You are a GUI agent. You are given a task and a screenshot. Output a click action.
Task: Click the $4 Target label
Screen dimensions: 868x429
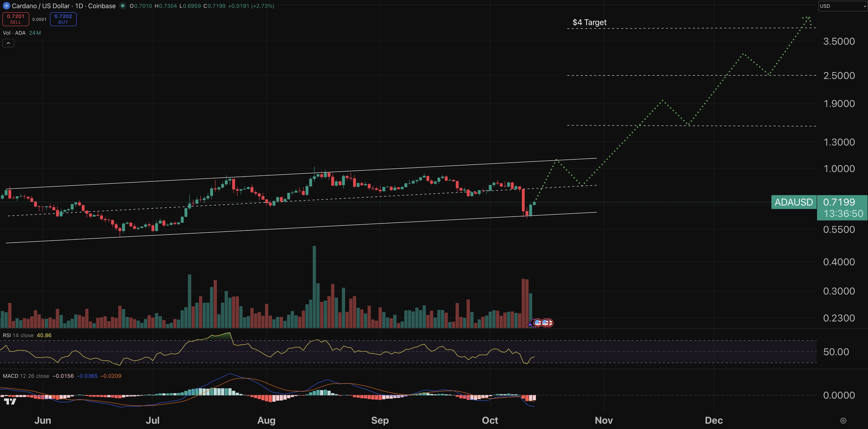589,22
